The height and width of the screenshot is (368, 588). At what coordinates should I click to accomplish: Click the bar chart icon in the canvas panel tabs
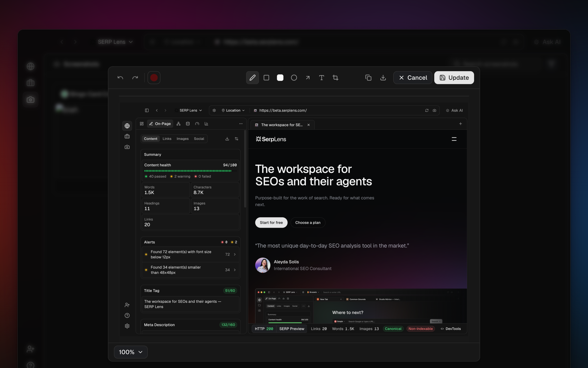click(x=206, y=124)
